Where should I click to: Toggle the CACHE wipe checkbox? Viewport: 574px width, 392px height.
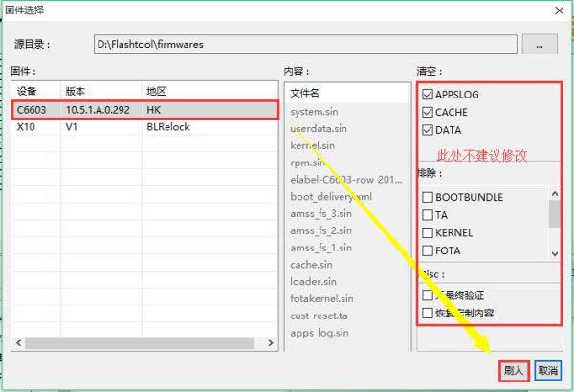427,112
